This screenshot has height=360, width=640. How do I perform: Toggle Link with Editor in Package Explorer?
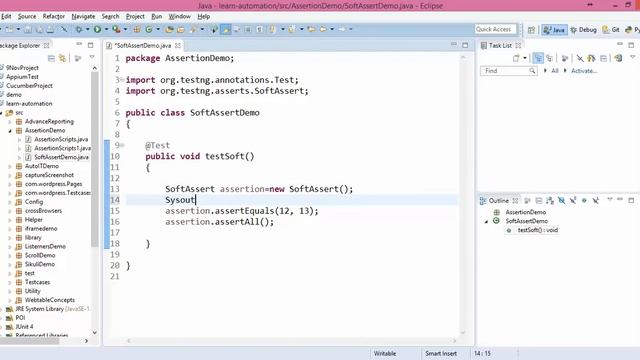pos(62,58)
